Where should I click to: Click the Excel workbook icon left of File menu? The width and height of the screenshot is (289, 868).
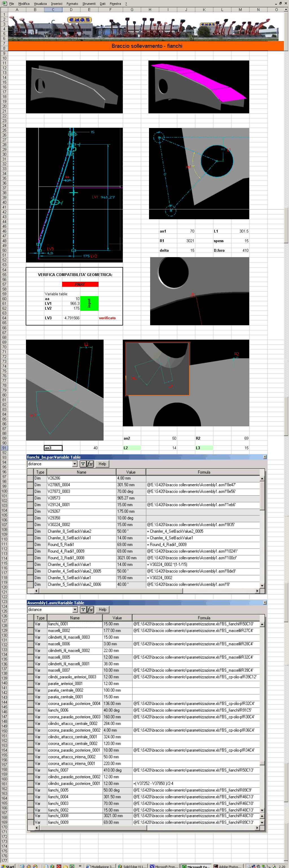click(4, 3)
